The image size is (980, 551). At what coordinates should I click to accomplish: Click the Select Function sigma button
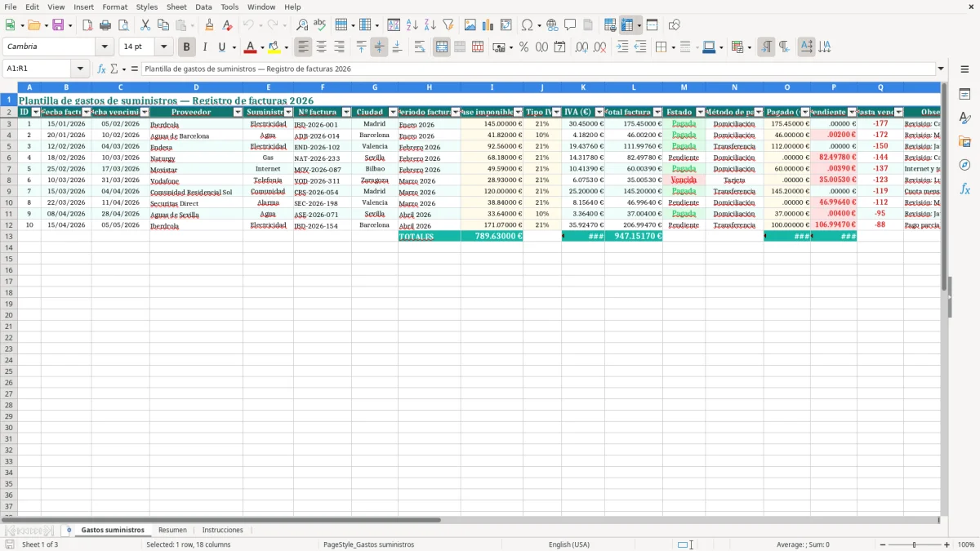tap(114, 69)
